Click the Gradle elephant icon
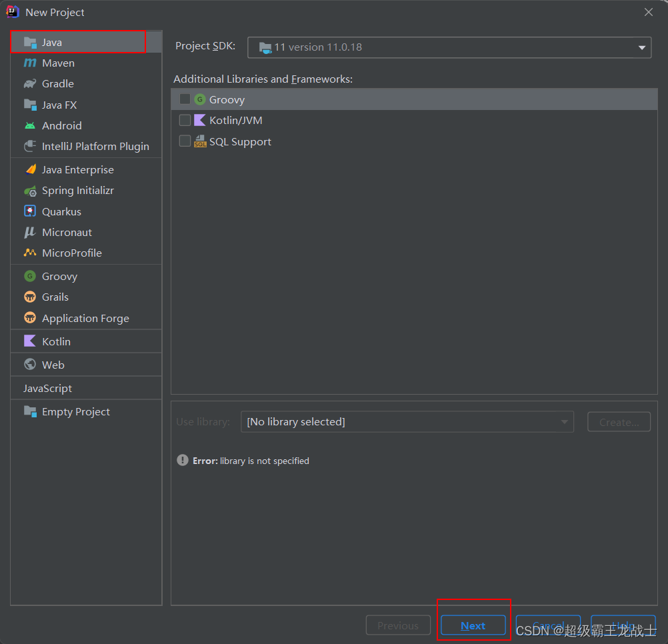This screenshot has width=668, height=644. tap(30, 83)
